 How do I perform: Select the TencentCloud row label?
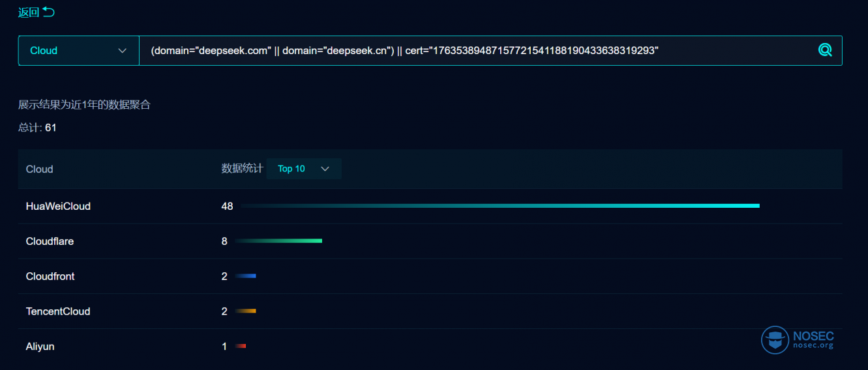[58, 311]
